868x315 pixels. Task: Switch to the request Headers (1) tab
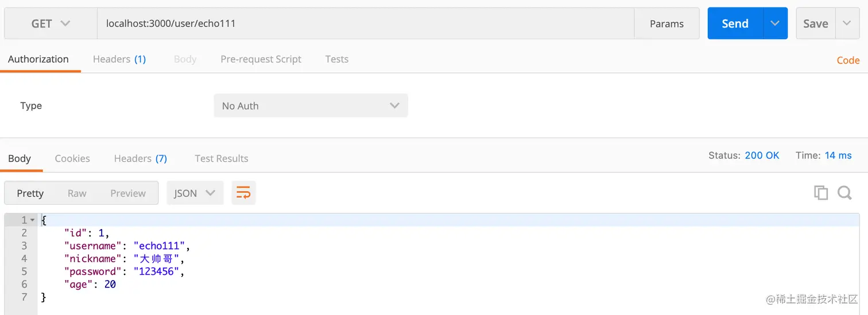pyautogui.click(x=119, y=59)
